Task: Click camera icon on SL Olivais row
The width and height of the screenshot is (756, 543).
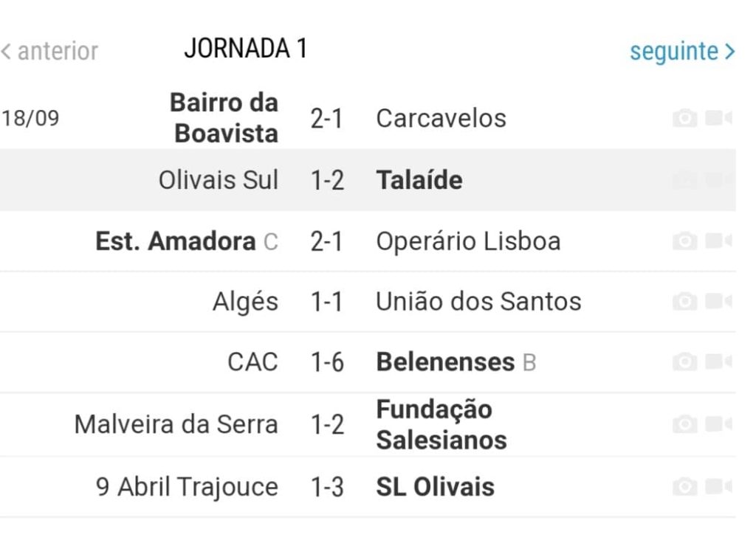Action: 684,486
